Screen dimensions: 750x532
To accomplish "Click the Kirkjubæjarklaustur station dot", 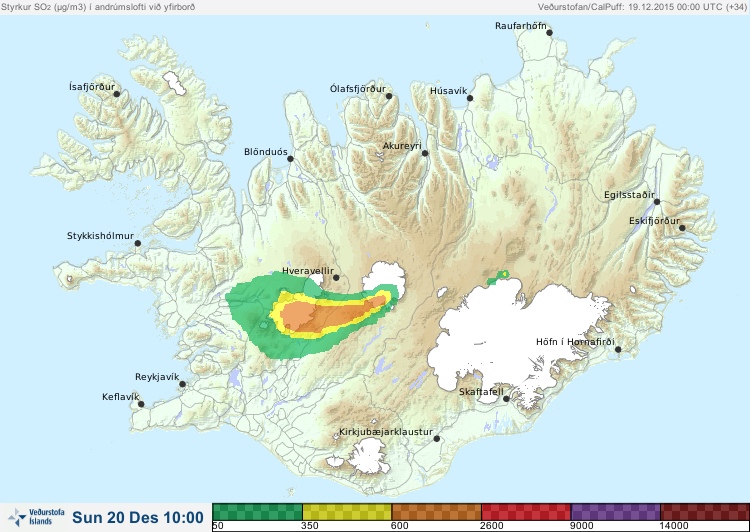I will pyautogui.click(x=437, y=439).
